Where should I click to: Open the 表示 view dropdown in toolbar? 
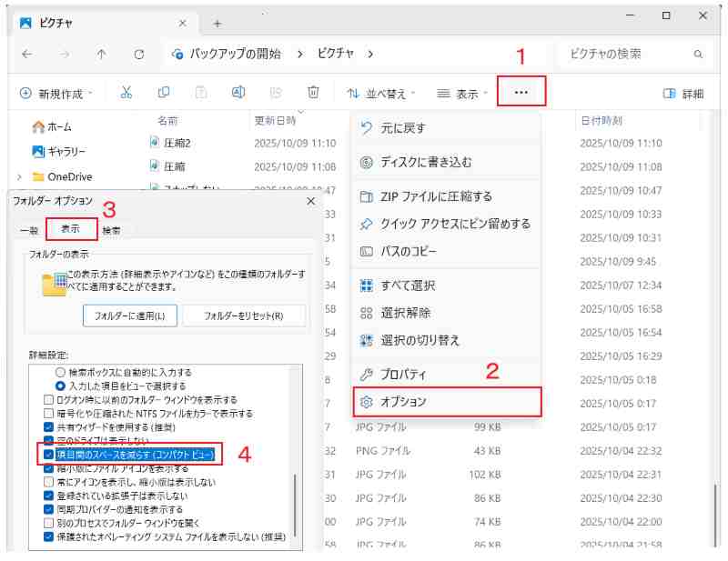coord(462,94)
